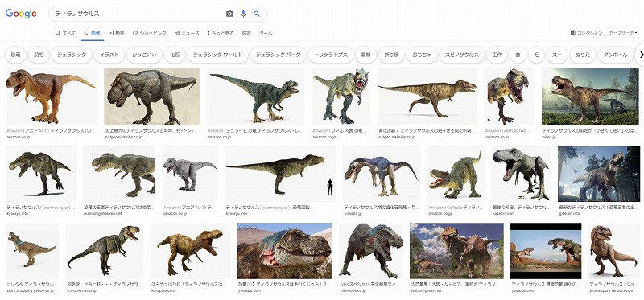Screen dimensions: 644x300
Task: Select the ダンボール chip
Action: point(615,55)
